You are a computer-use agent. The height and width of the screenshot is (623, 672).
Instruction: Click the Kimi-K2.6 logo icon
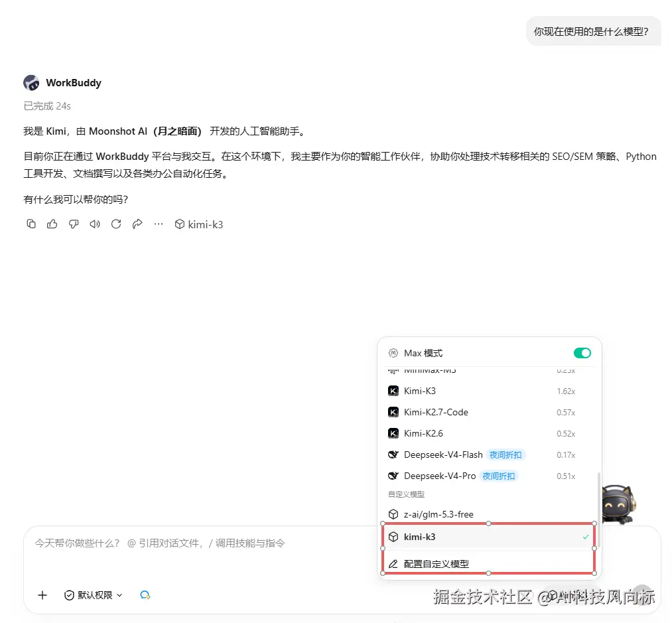(x=393, y=433)
